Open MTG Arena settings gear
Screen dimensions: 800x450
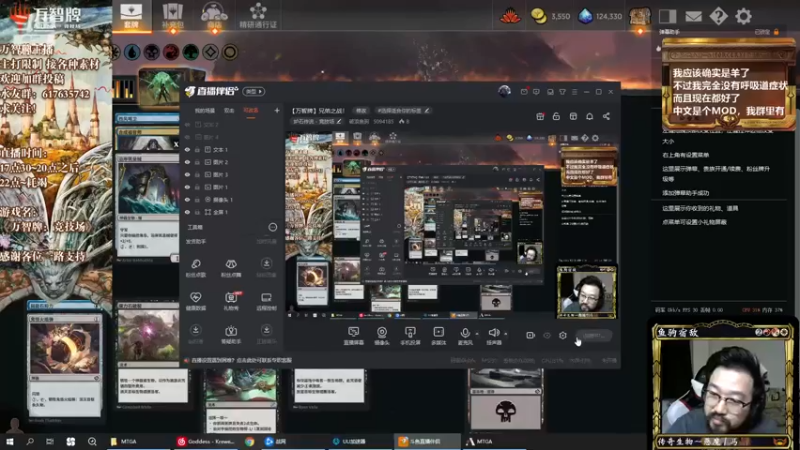tap(743, 16)
